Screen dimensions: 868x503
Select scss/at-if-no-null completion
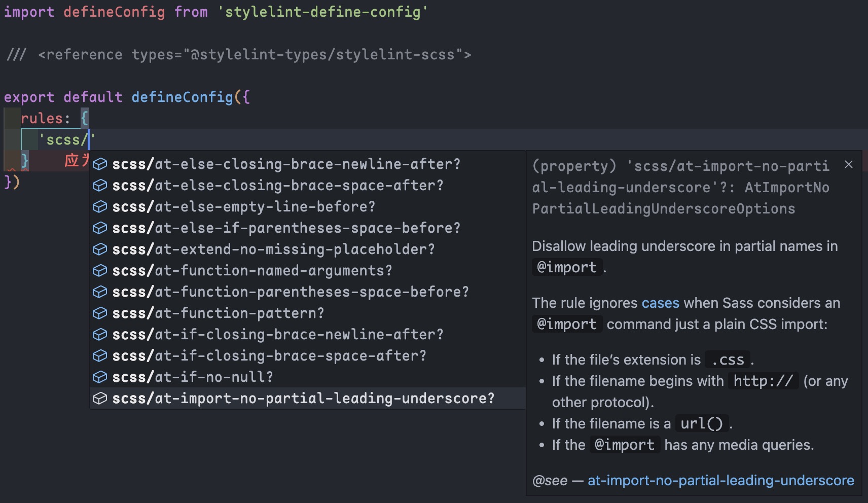[x=308, y=377]
